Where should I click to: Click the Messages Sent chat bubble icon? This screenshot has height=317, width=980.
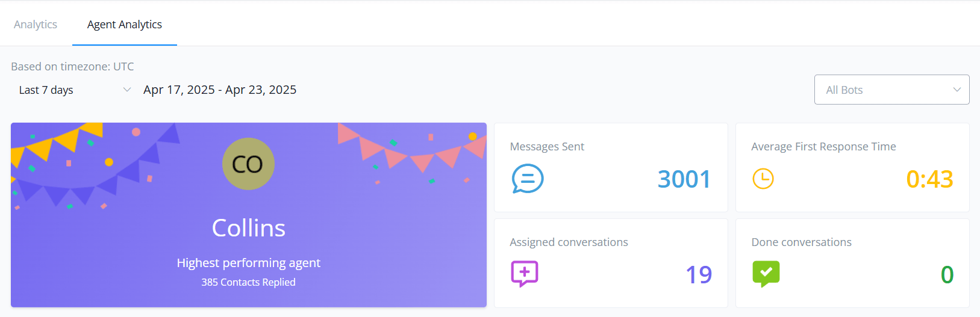coord(528,179)
